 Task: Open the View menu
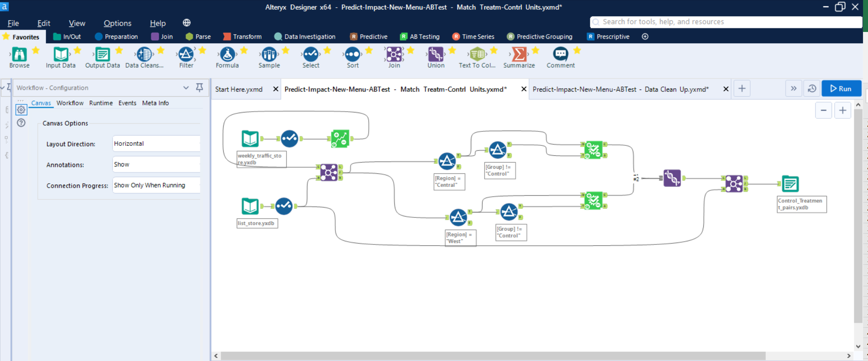pyautogui.click(x=77, y=23)
